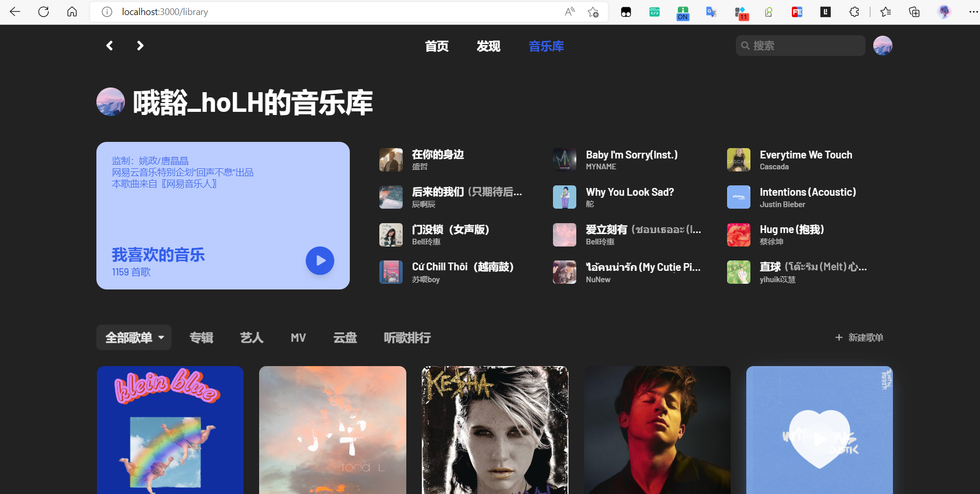Play the liked songs playlist
Screen dimensions: 980x494
[x=320, y=260]
